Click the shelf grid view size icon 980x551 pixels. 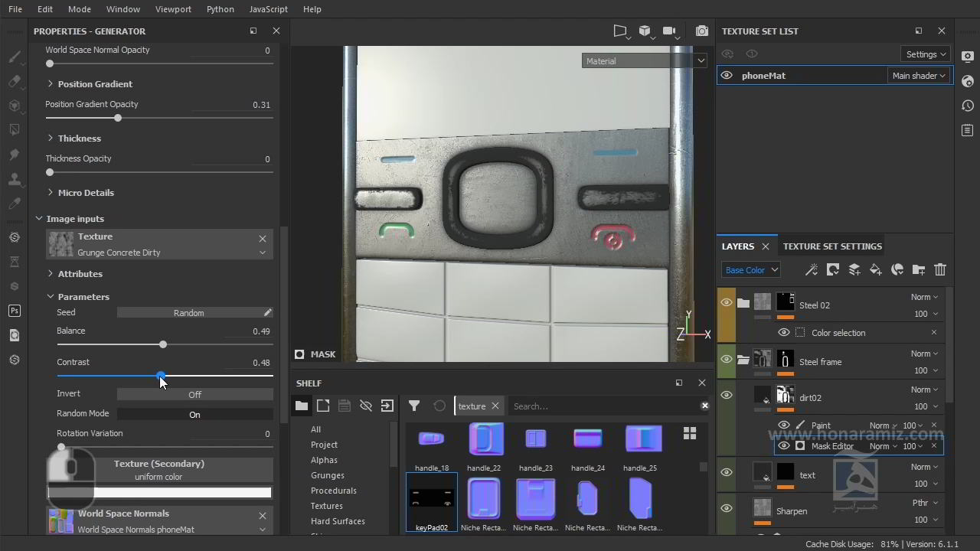click(690, 433)
